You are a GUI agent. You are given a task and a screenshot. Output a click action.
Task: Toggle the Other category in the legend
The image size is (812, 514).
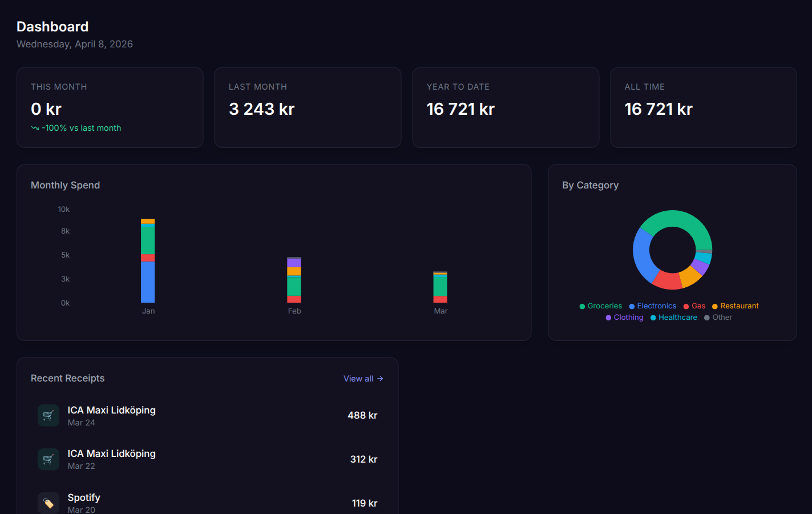pyautogui.click(x=718, y=317)
